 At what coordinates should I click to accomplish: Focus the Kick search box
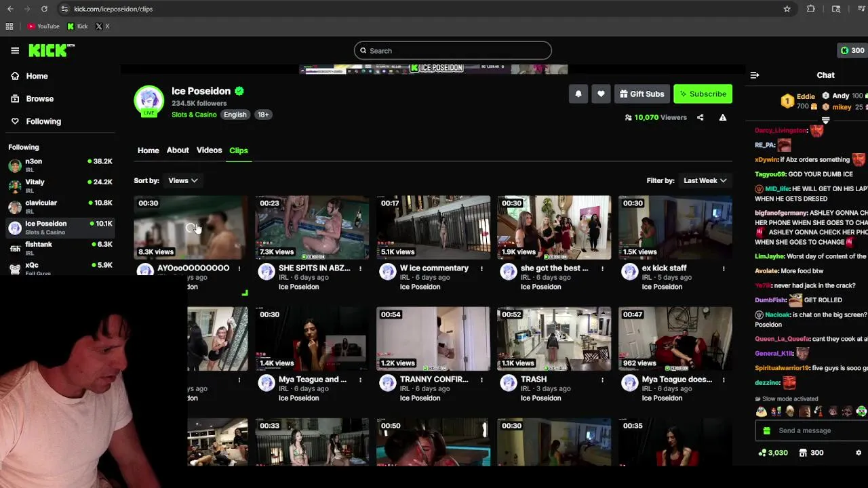(x=452, y=51)
